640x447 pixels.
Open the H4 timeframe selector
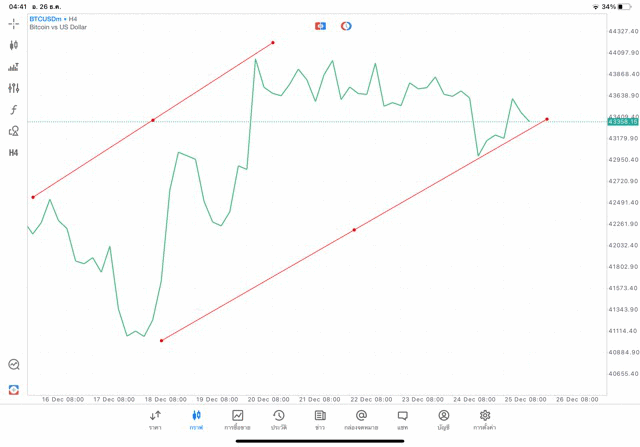pos(13,153)
